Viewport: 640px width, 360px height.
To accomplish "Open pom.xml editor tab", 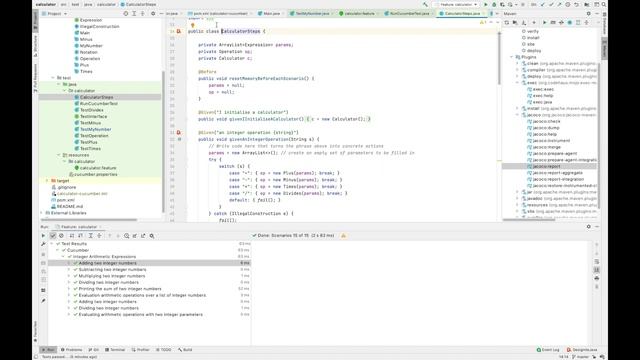I will coord(221,13).
